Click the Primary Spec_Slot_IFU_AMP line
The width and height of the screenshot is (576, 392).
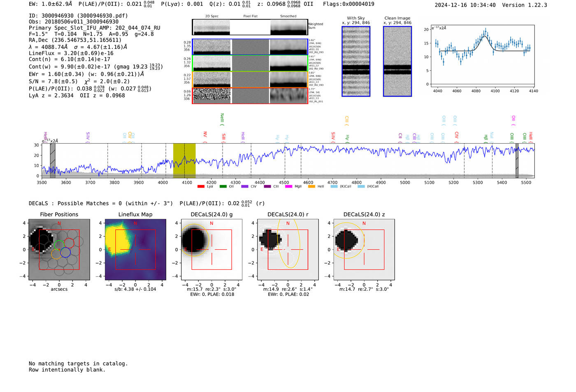[x=95, y=28]
